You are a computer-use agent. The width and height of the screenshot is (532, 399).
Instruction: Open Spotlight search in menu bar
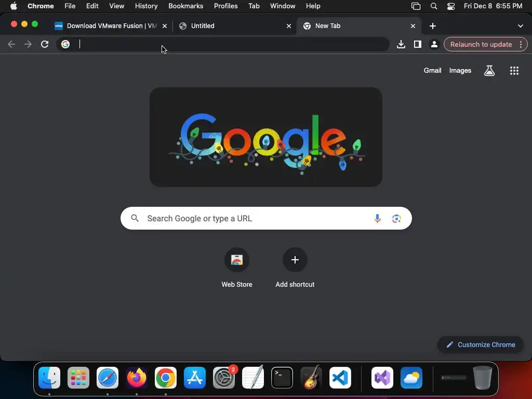pos(434,6)
